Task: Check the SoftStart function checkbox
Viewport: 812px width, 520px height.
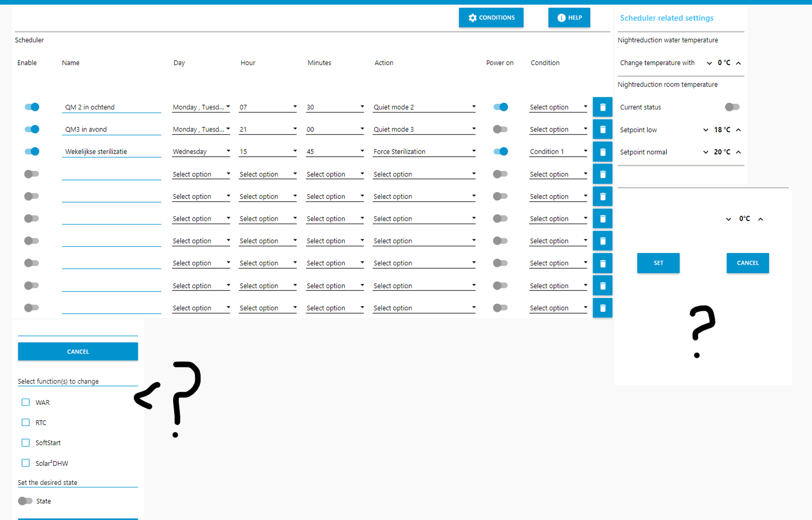Action: [x=25, y=443]
